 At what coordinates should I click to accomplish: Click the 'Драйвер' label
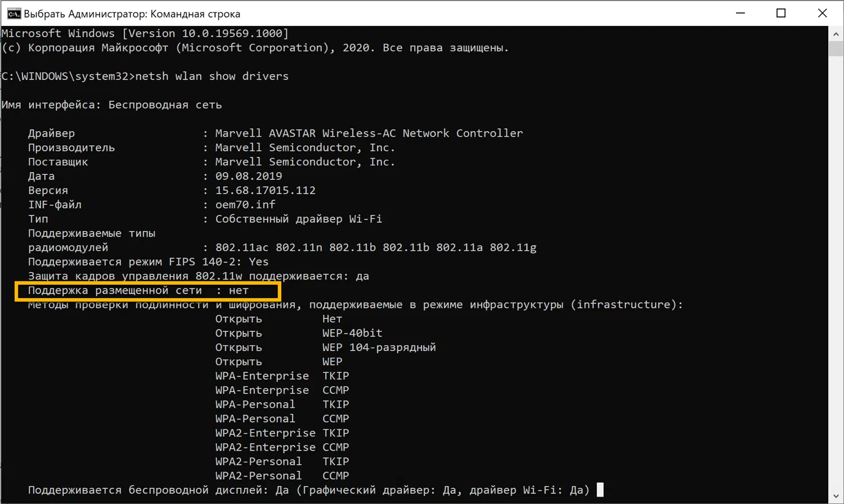click(x=51, y=133)
